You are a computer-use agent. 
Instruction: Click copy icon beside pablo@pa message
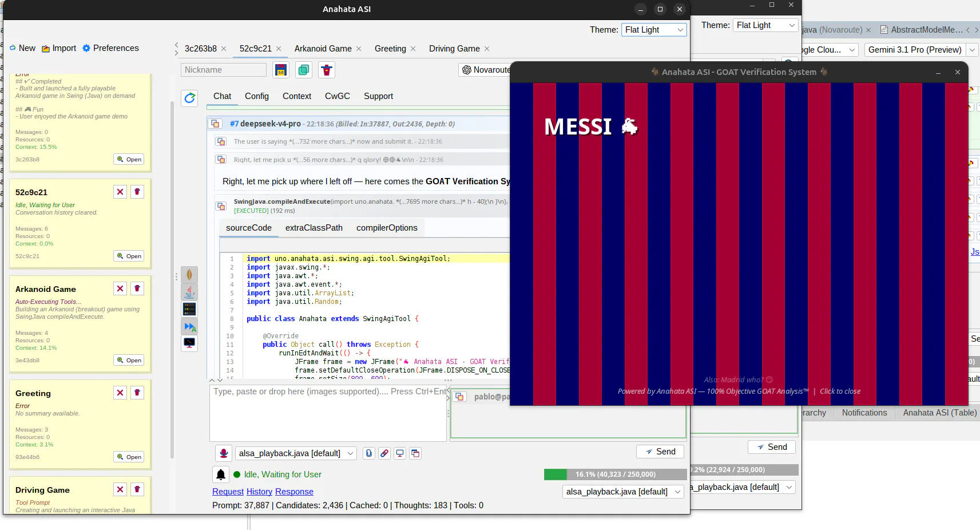pyautogui.click(x=459, y=397)
